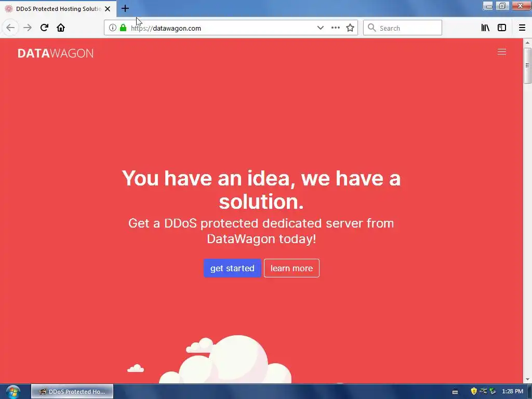The width and height of the screenshot is (532, 399).
Task: Click the page scrollbar down arrow
Action: tap(527, 379)
